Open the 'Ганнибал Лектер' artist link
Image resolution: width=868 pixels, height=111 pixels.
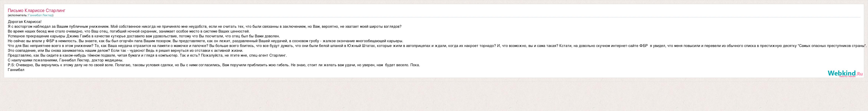40,15
